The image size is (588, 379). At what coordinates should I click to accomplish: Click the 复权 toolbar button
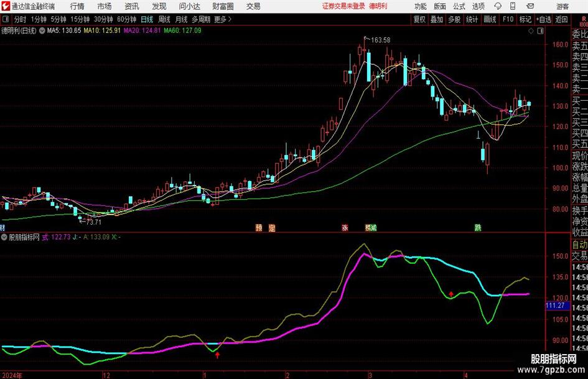pyautogui.click(x=419, y=19)
